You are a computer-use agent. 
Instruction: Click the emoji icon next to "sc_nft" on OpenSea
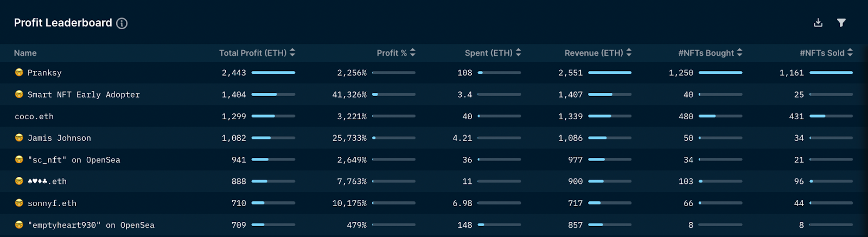click(x=19, y=159)
